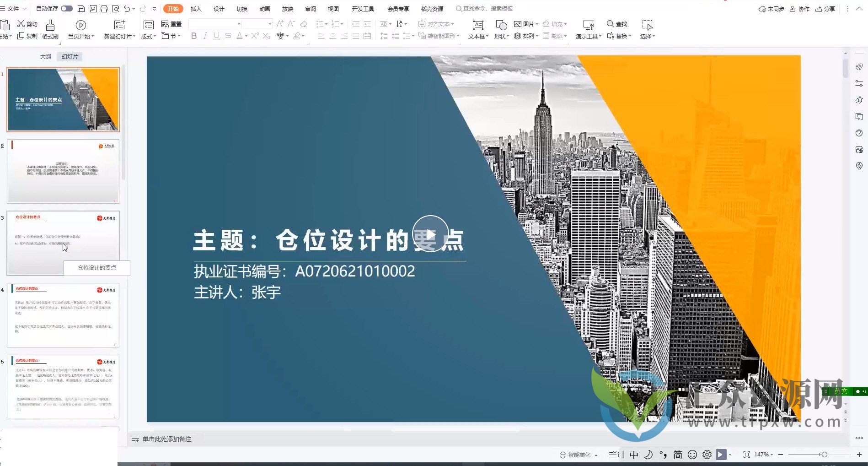Select the 格式刷 format painter tool
The image size is (868, 466).
(x=50, y=29)
